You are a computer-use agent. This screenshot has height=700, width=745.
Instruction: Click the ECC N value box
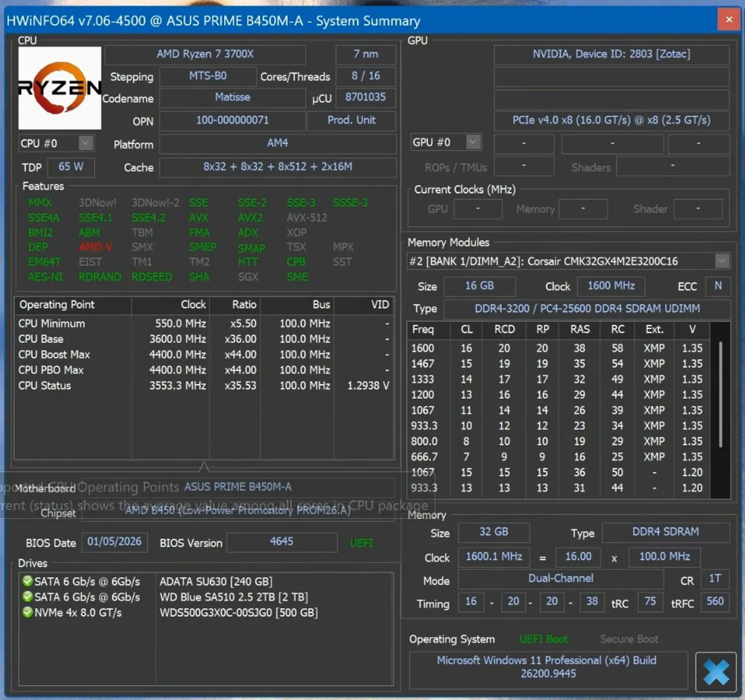click(718, 286)
